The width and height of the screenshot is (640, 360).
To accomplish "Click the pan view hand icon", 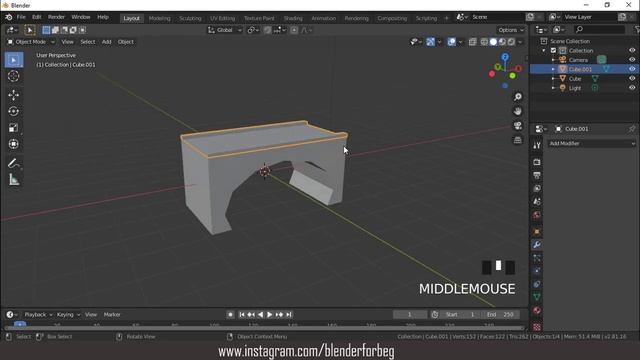I will click(518, 111).
